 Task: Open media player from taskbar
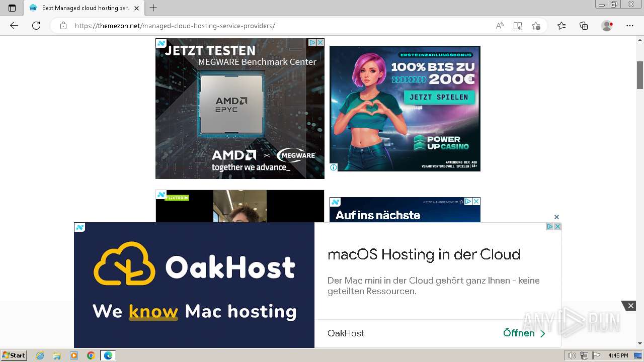pyautogui.click(x=74, y=355)
